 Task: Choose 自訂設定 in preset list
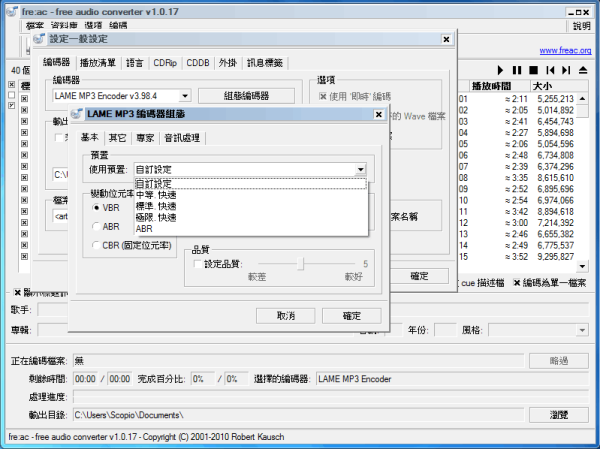251,184
